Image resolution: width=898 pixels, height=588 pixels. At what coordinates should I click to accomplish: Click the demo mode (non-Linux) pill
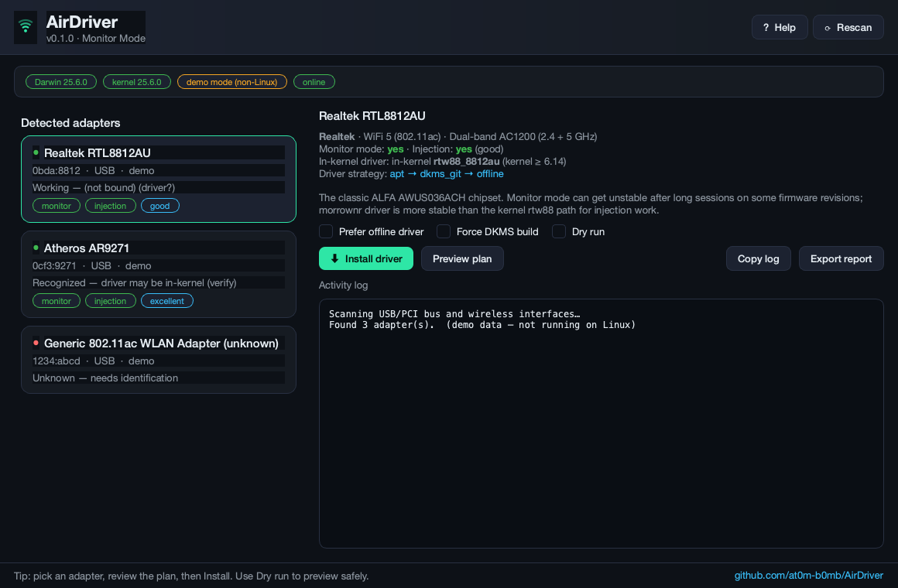[232, 82]
